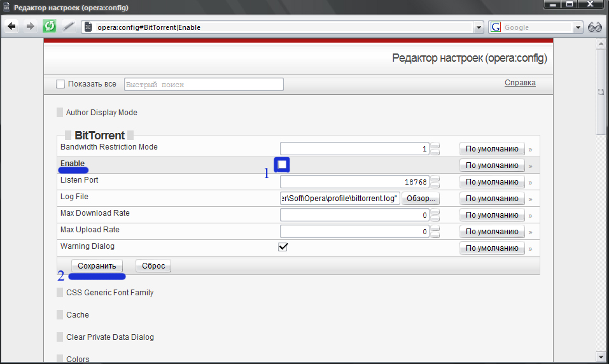Click the Max Upload Rate field

coord(354,232)
